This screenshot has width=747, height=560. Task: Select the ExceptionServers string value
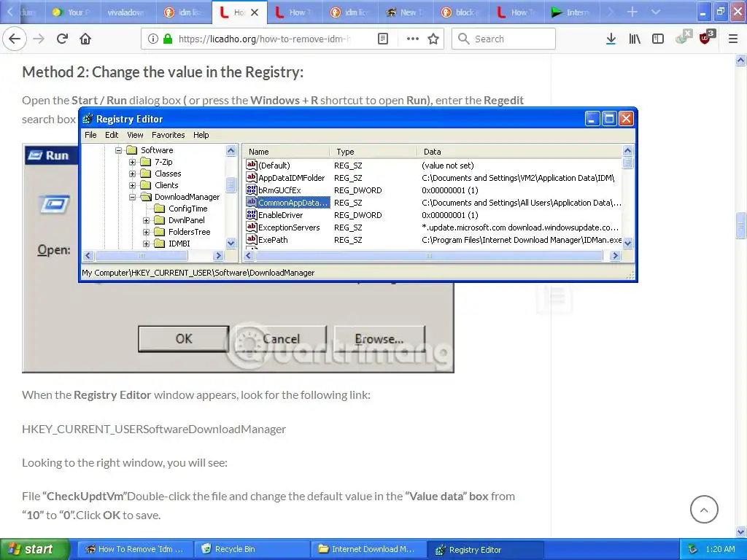289,227
